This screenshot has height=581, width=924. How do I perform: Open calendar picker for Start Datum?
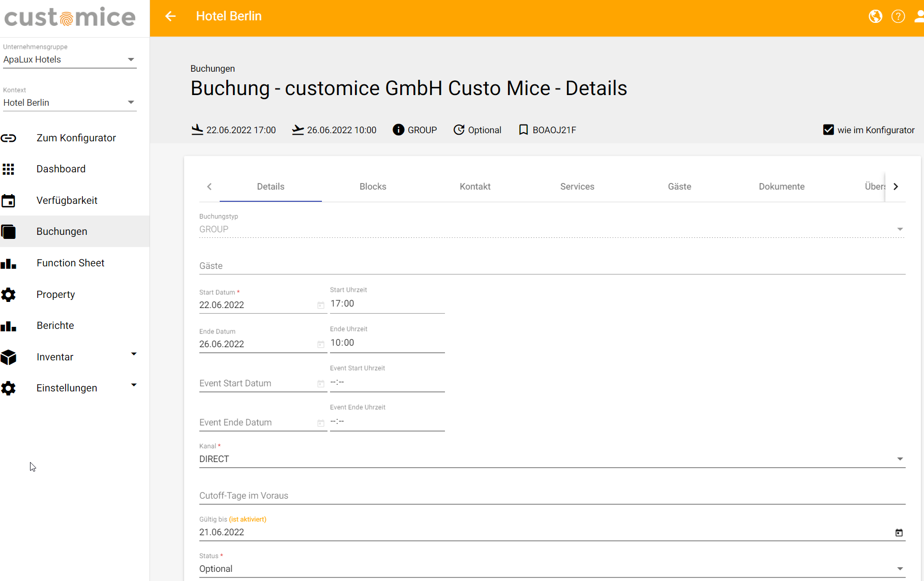[321, 305]
